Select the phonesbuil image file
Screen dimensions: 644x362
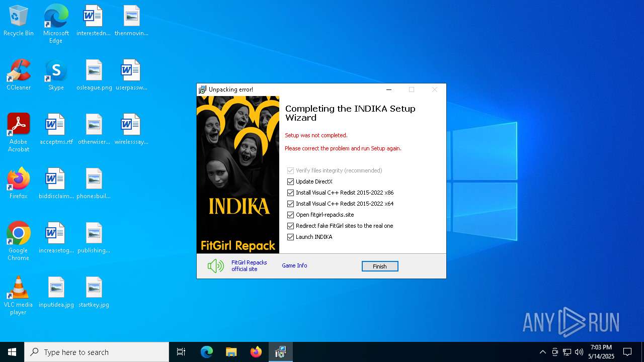click(94, 184)
